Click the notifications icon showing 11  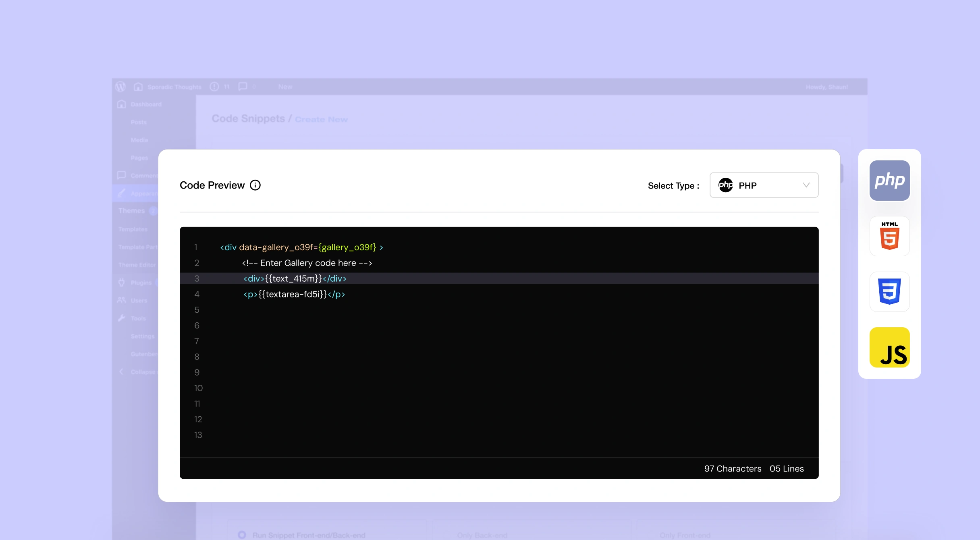point(215,86)
